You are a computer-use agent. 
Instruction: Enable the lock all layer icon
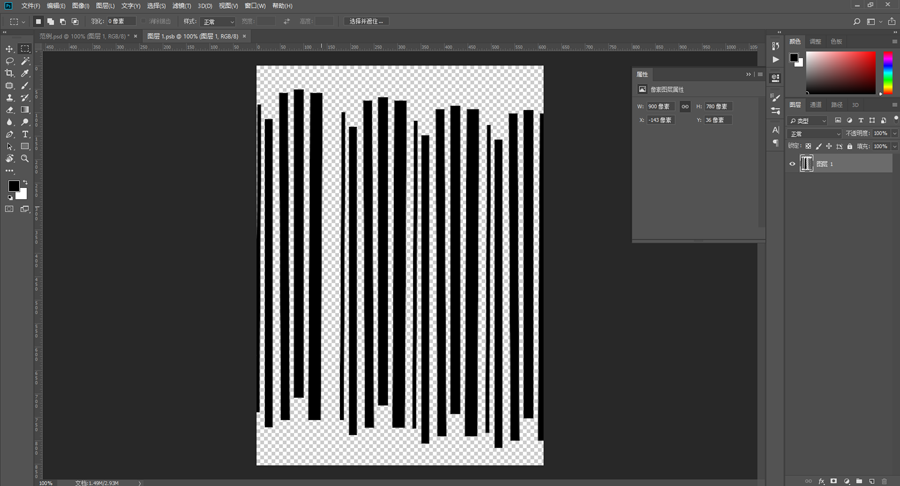[x=850, y=146]
